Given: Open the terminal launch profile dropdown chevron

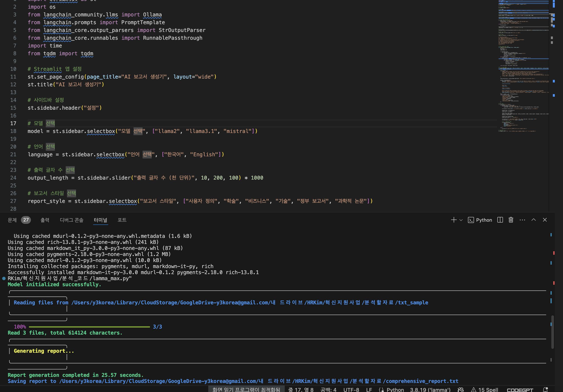Looking at the screenshot, I should (x=461, y=220).
